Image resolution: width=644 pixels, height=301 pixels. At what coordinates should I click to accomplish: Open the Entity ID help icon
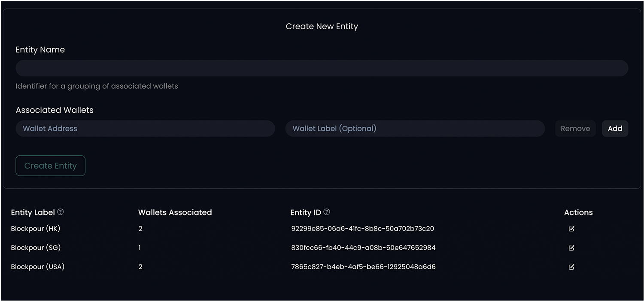click(327, 212)
